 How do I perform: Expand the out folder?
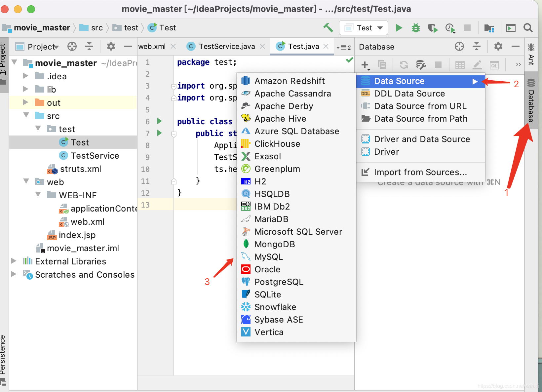click(x=26, y=102)
